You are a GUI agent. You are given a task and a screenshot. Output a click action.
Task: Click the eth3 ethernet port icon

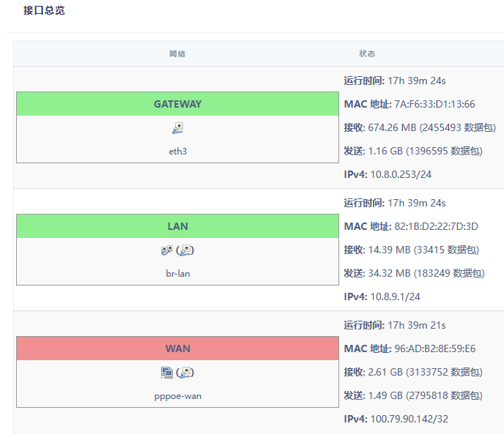178,128
